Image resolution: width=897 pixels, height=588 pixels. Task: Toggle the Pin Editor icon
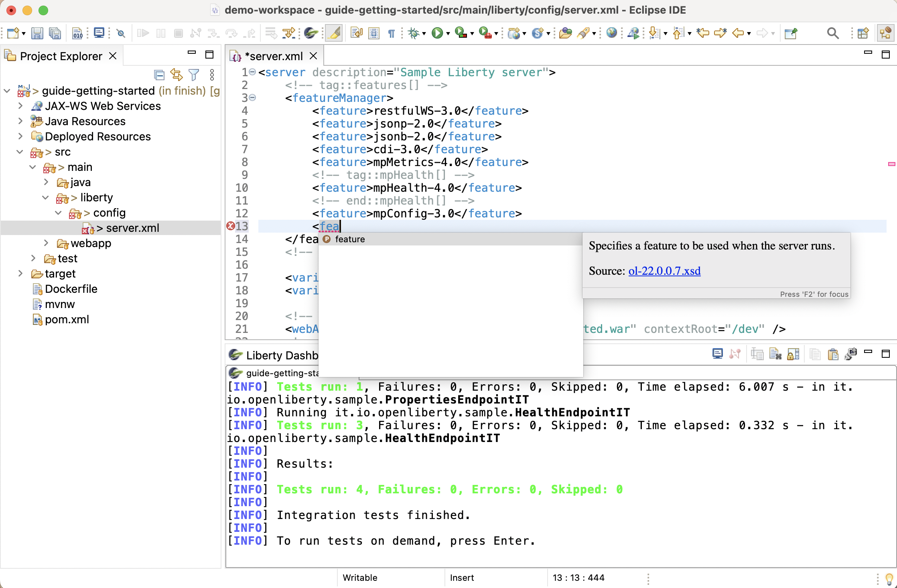[791, 33]
